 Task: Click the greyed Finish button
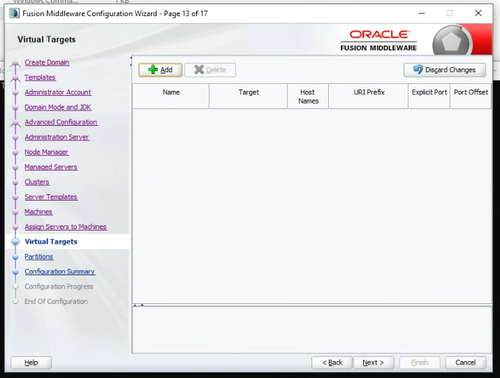(420, 362)
